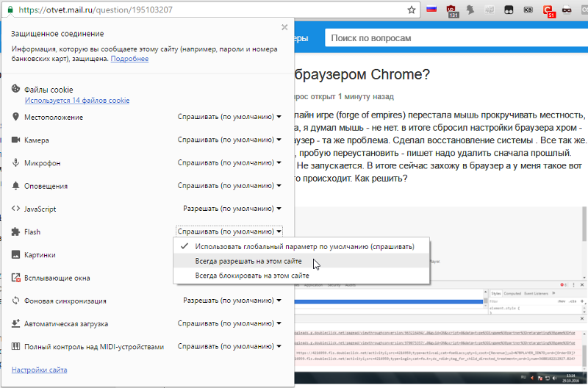Click the 'Картинки' label

tap(40, 255)
